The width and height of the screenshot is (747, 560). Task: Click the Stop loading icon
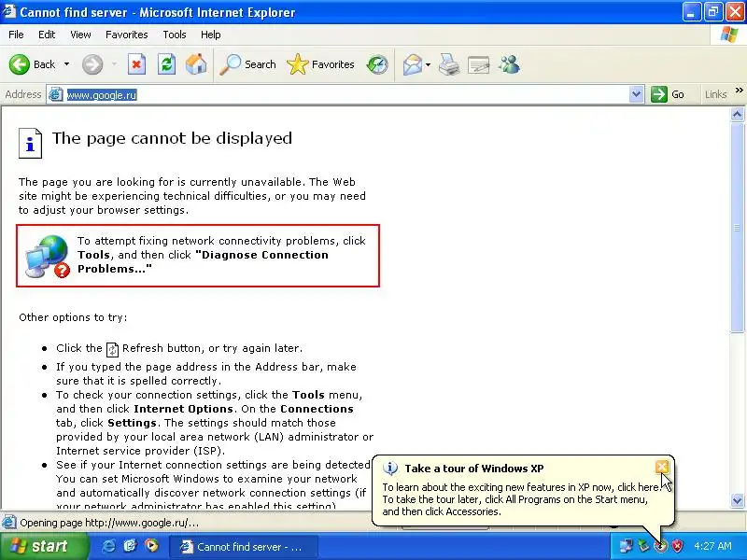(x=136, y=64)
